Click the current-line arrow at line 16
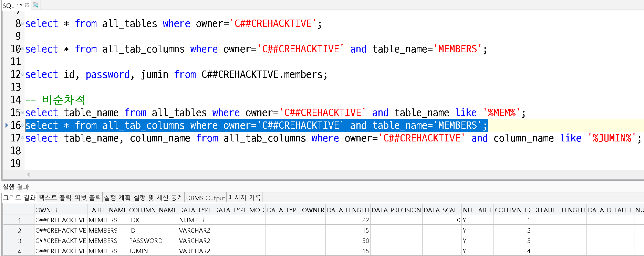Image resolution: width=644 pixels, height=256 pixels. pyautogui.click(x=7, y=125)
